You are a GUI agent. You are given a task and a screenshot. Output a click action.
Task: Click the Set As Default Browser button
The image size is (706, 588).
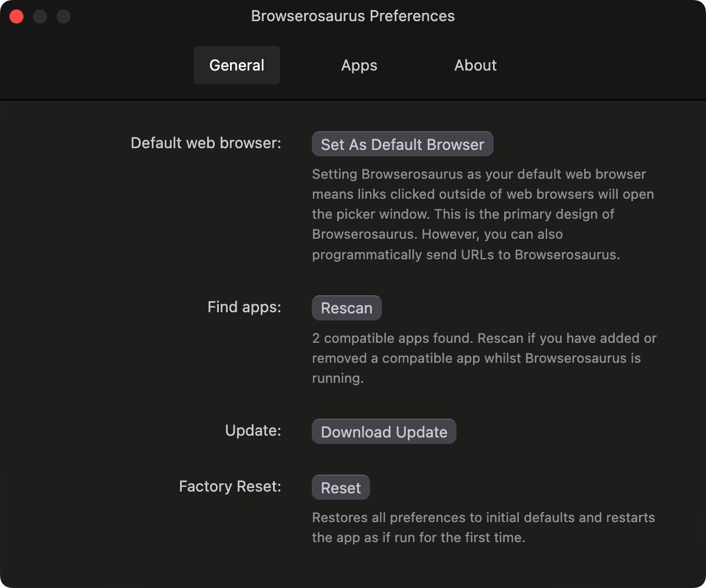pyautogui.click(x=402, y=144)
